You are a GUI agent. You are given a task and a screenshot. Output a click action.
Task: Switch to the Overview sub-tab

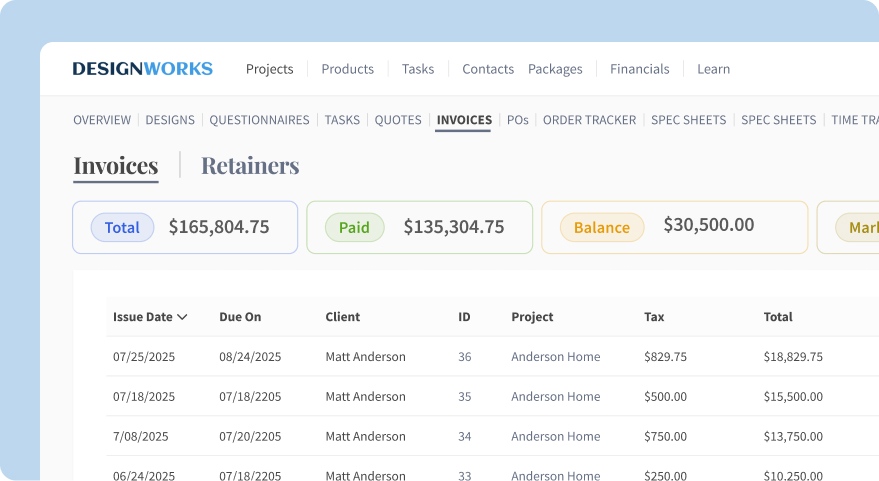click(102, 120)
